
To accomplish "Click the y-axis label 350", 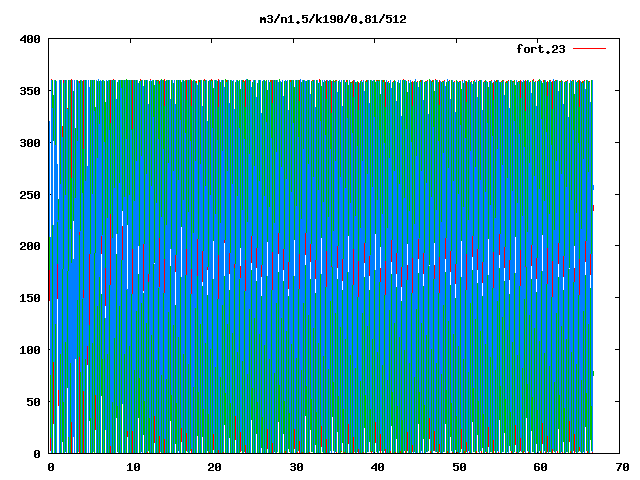I will tap(30, 91).
